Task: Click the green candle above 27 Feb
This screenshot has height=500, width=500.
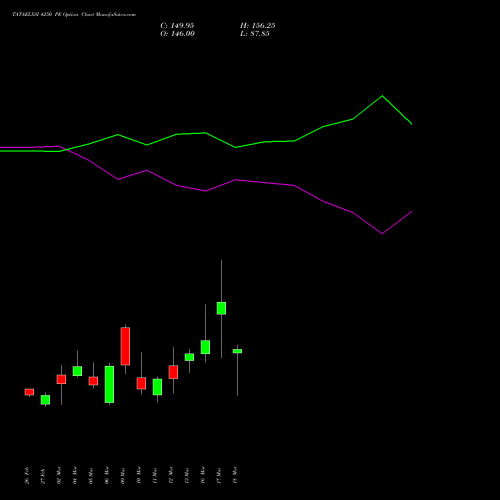Action: [45, 400]
